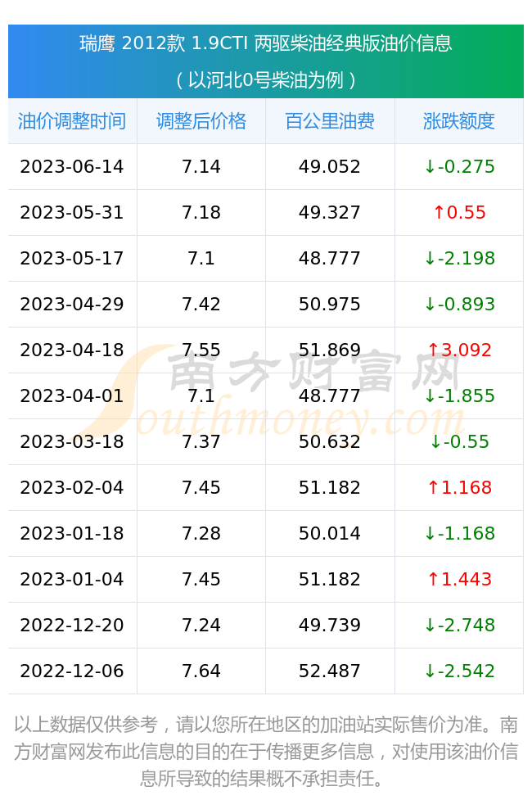532x800 pixels.
Task: Select the date cell 2023-01-18
Action: pyautogui.click(x=72, y=534)
